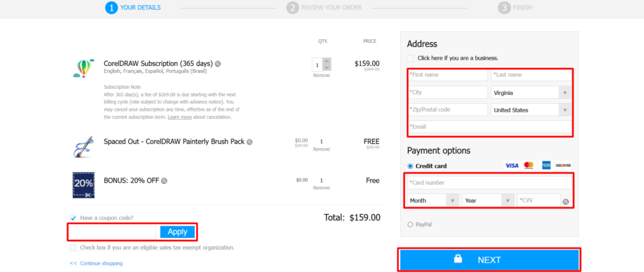Click the 20% coupon bonus thumbnail
The height and width of the screenshot is (272, 644).
click(84, 184)
